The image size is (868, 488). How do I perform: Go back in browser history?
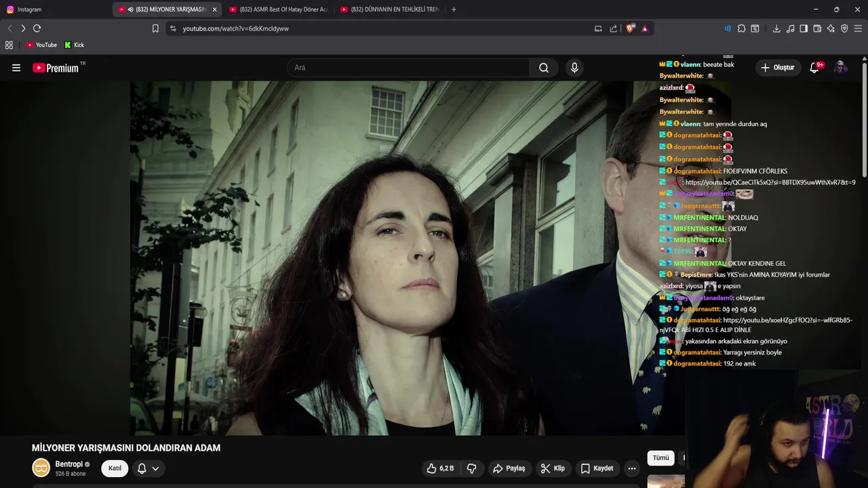pyautogui.click(x=9, y=28)
